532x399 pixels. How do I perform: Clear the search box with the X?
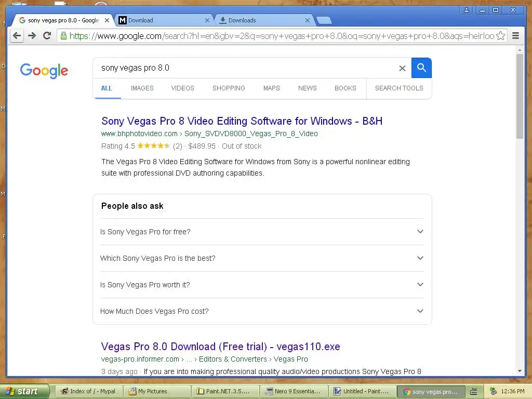coord(402,68)
